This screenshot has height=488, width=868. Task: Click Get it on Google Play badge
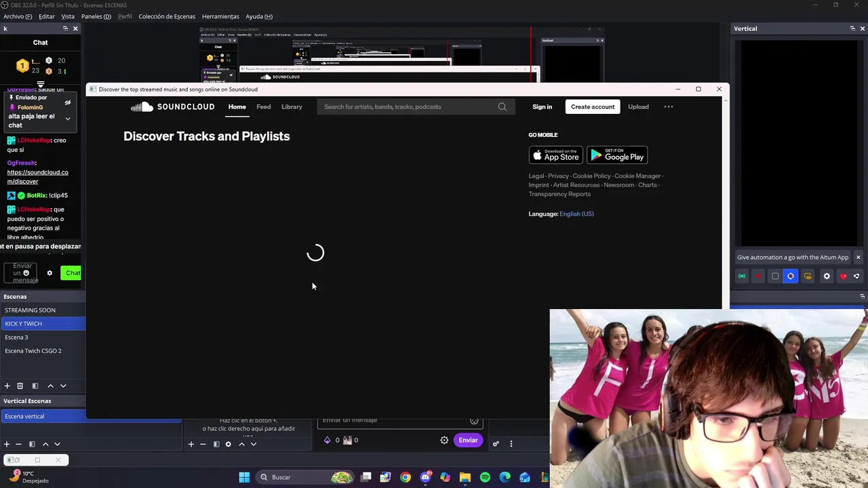click(x=617, y=155)
